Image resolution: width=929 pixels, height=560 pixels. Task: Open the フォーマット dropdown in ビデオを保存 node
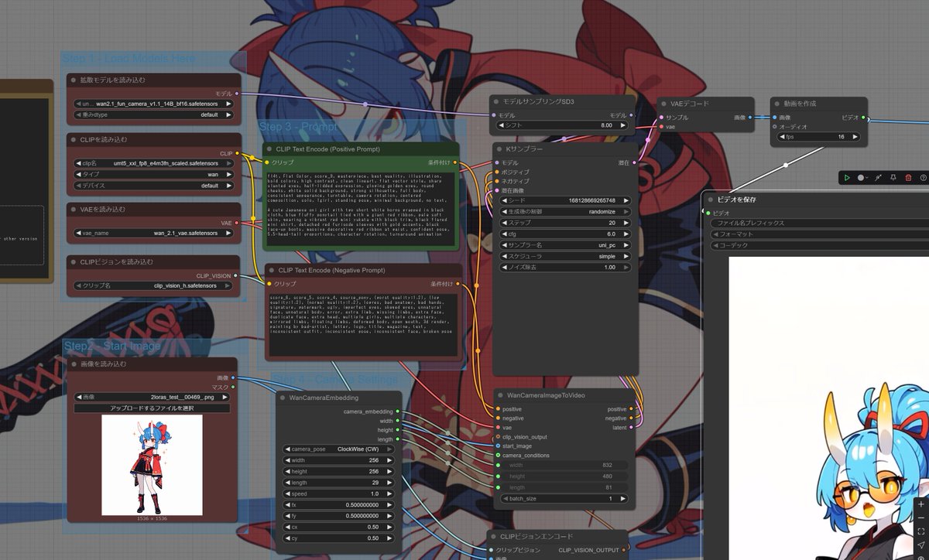[819, 234]
